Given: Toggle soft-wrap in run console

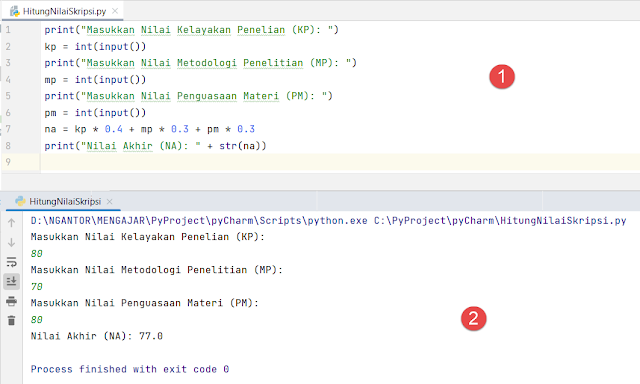Looking at the screenshot, I should click(x=11, y=262).
